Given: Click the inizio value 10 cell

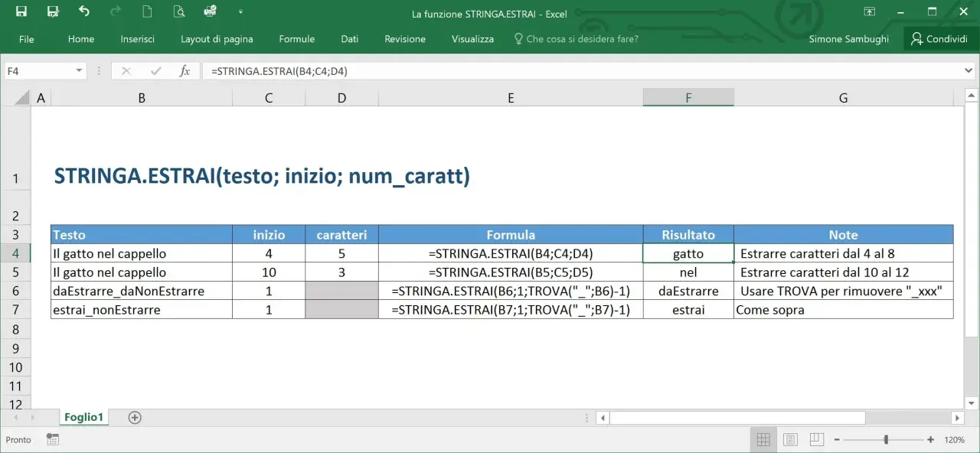Looking at the screenshot, I should point(269,272).
